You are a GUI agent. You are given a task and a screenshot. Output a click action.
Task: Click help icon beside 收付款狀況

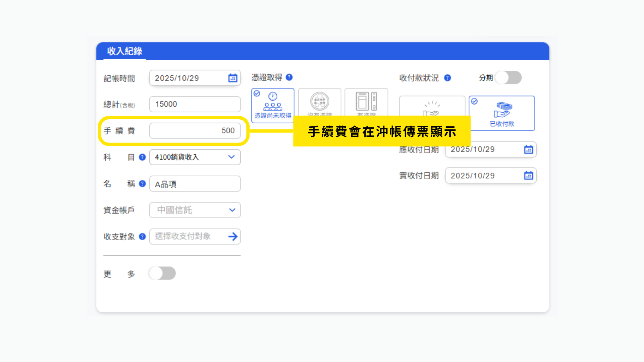pyautogui.click(x=447, y=78)
